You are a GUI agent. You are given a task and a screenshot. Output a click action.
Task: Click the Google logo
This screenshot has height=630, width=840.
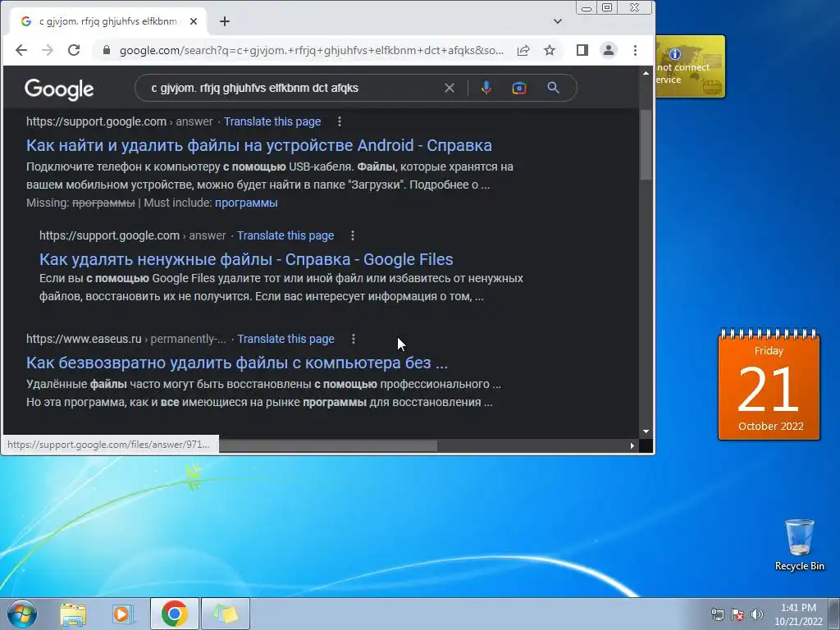59,89
